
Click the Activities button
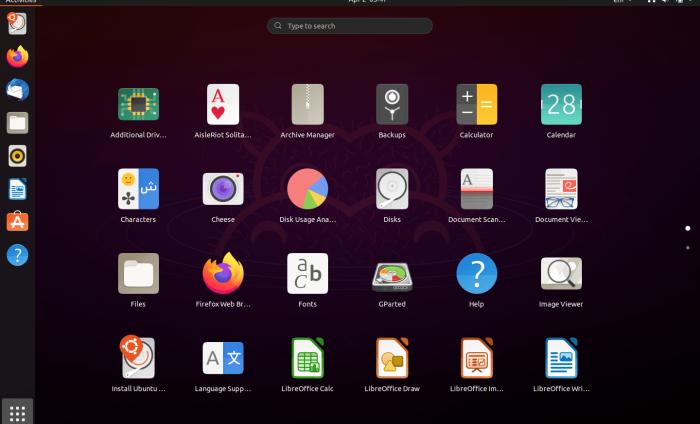[x=17, y=3]
